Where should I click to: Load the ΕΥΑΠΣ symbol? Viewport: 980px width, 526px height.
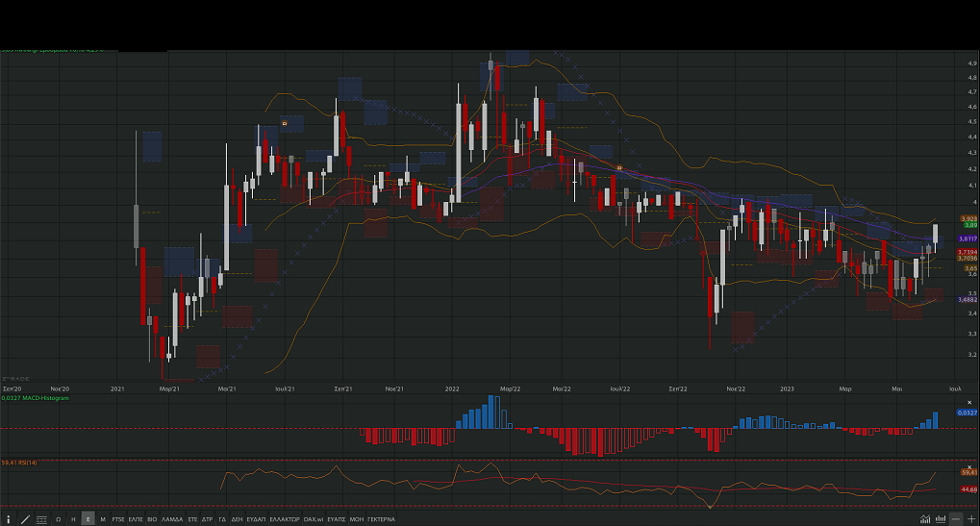tap(337, 519)
